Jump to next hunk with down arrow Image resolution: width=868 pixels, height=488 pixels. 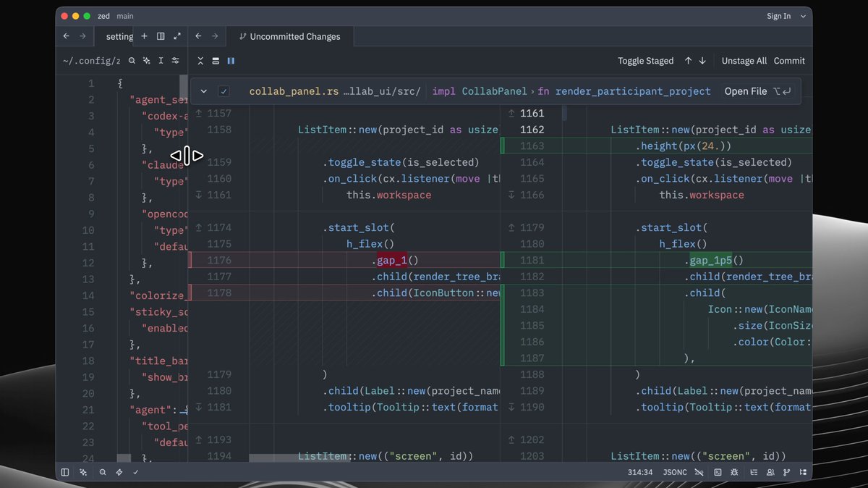702,61
